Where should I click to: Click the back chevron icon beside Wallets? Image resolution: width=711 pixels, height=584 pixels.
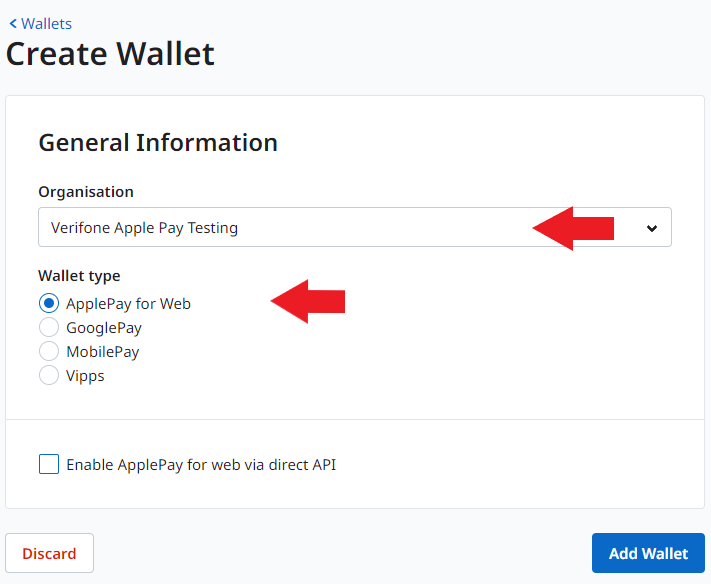point(12,24)
